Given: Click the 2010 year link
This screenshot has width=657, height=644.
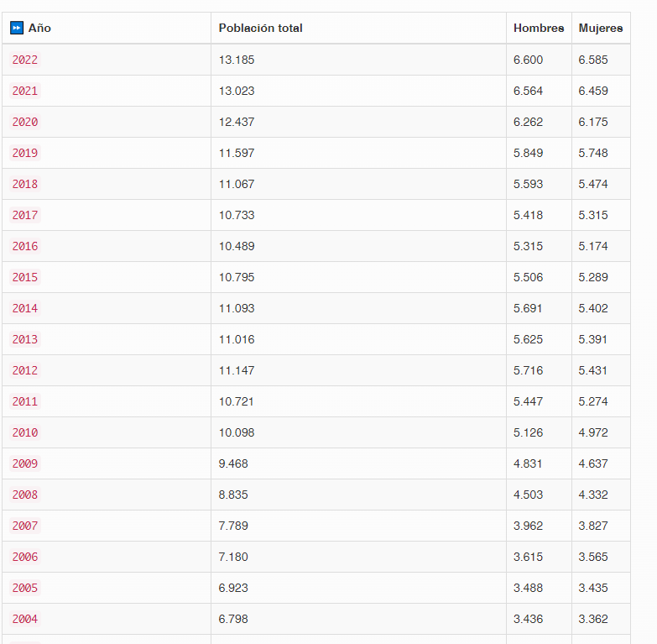Looking at the screenshot, I should pyautogui.click(x=25, y=432).
